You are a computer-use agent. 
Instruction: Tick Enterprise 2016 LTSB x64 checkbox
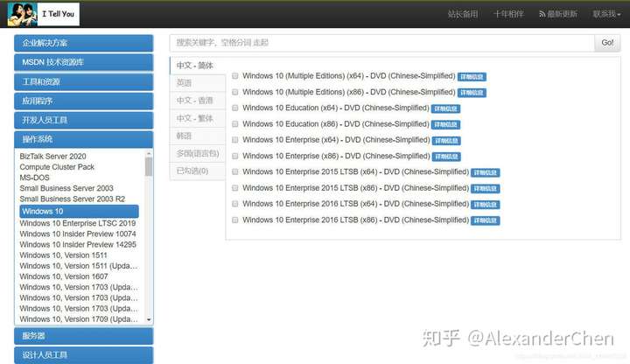235,204
